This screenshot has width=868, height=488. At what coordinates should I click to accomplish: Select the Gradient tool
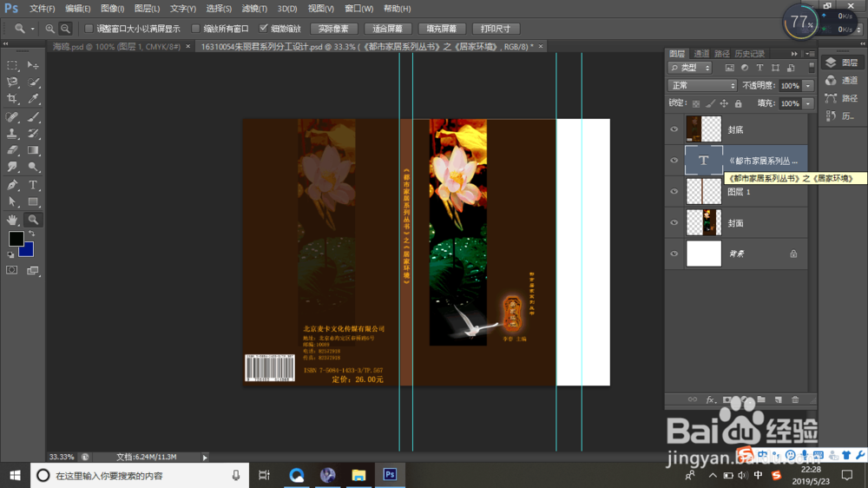click(33, 150)
